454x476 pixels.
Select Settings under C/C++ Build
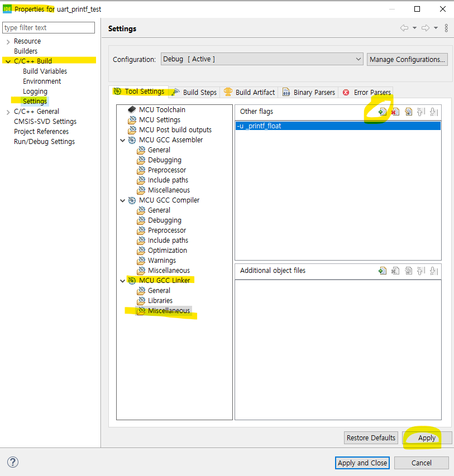35,101
